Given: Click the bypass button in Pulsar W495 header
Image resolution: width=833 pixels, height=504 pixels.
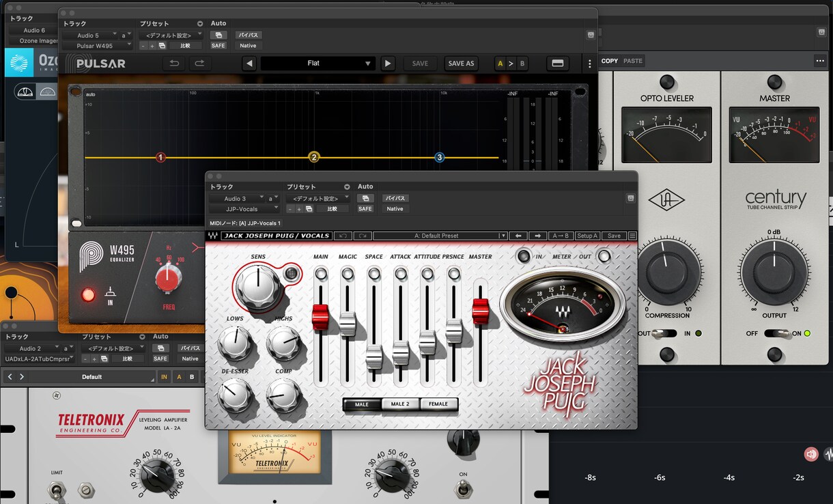Looking at the screenshot, I should (x=249, y=35).
